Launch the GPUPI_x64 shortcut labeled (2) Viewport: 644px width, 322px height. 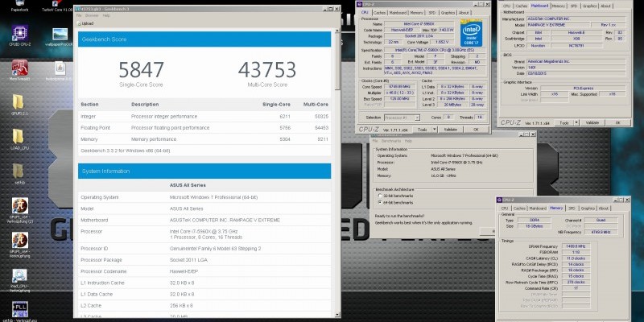click(19, 209)
